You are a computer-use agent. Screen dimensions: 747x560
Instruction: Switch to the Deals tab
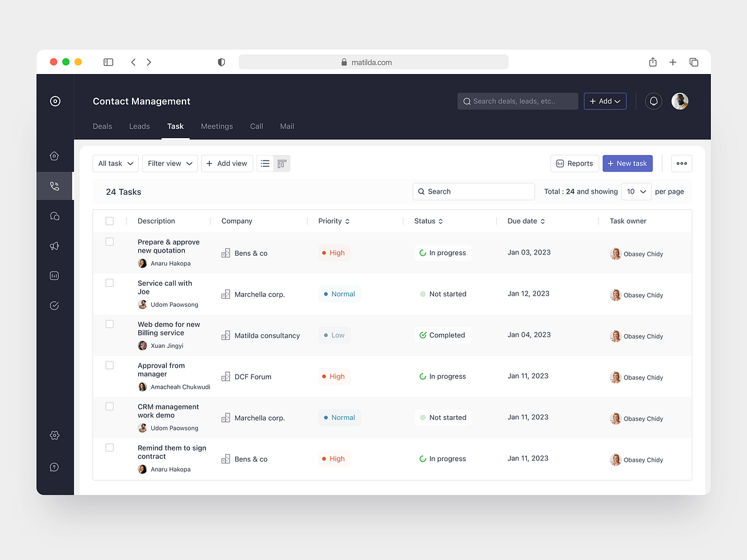pos(102,126)
